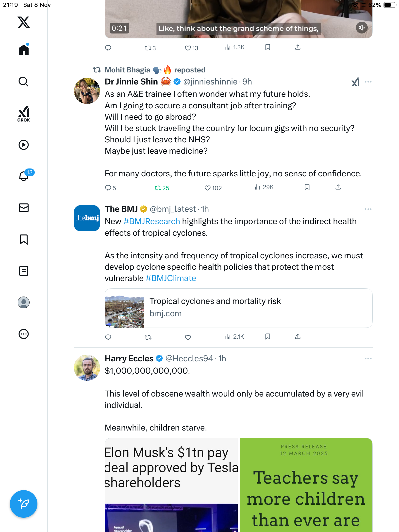Viewport: 399px width, 532px height.
Task: Open the Grok sidebar item
Action: coord(24,114)
